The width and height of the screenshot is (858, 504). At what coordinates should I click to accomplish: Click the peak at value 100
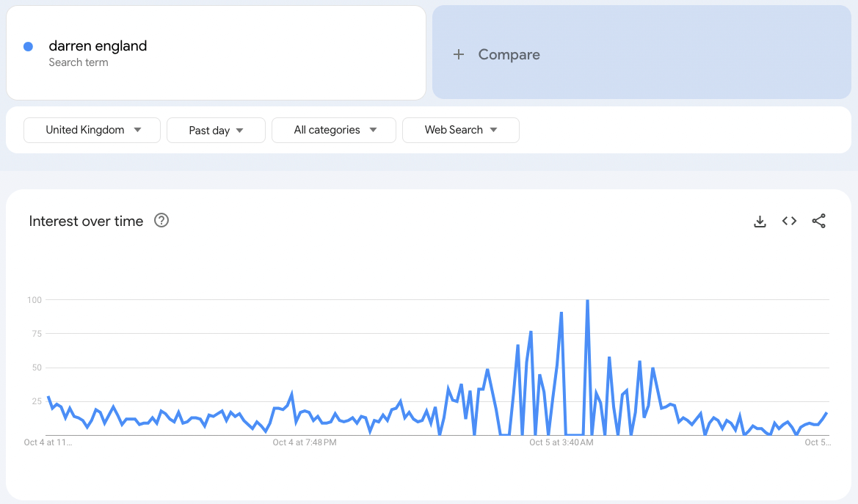tap(587, 301)
